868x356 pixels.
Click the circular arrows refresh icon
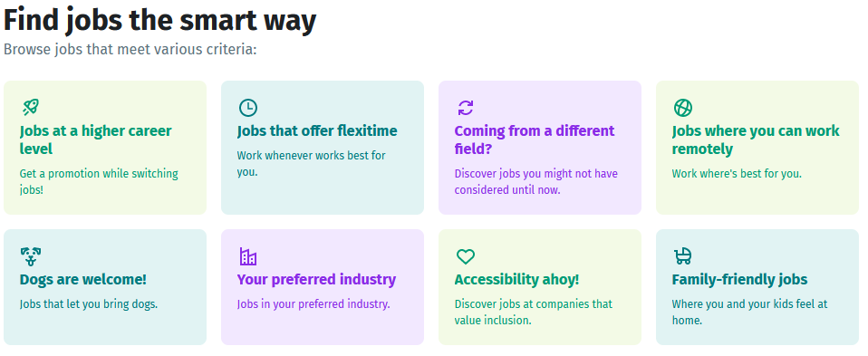click(x=466, y=108)
